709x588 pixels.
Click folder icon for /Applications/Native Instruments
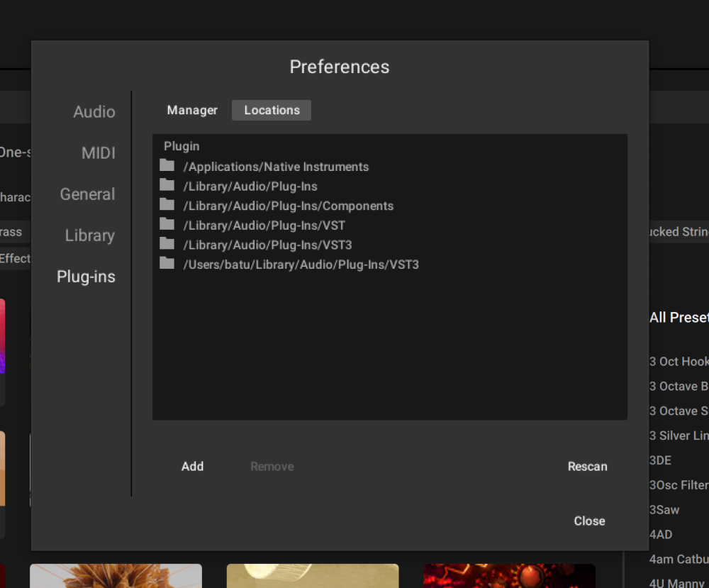[x=167, y=165]
